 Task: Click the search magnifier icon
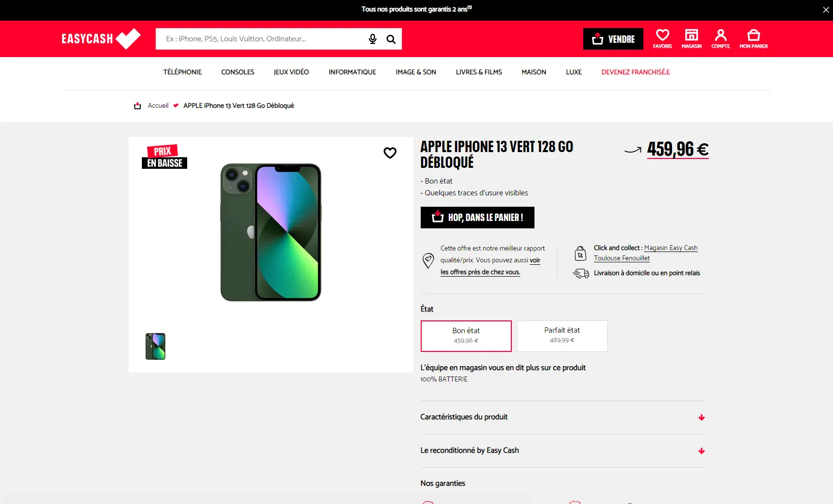pyautogui.click(x=391, y=39)
